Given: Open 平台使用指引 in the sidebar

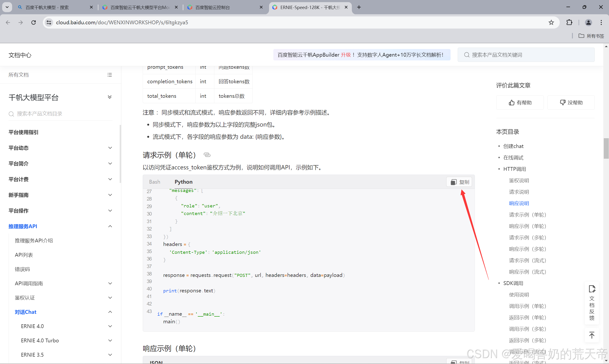Looking at the screenshot, I should click(23, 132).
